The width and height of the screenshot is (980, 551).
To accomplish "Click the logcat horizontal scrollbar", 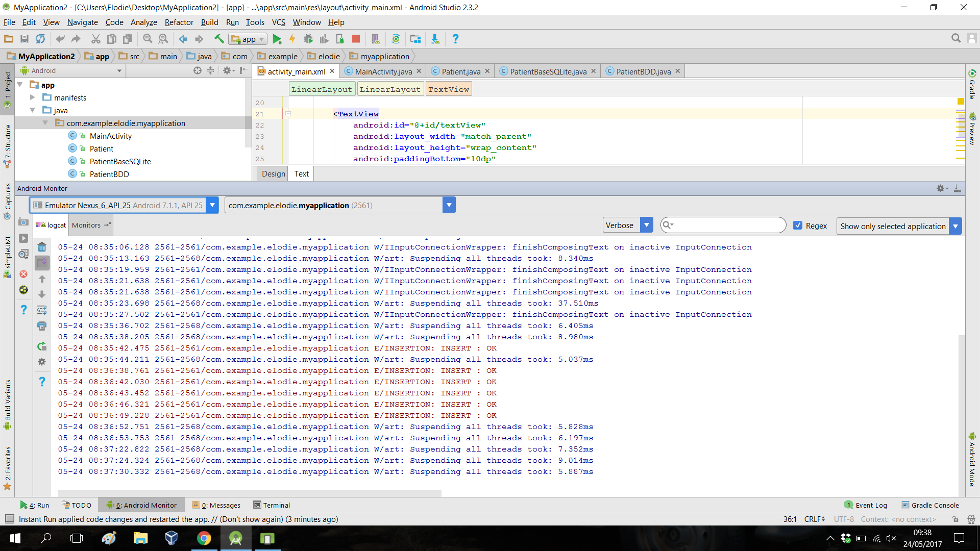I will point(250,493).
